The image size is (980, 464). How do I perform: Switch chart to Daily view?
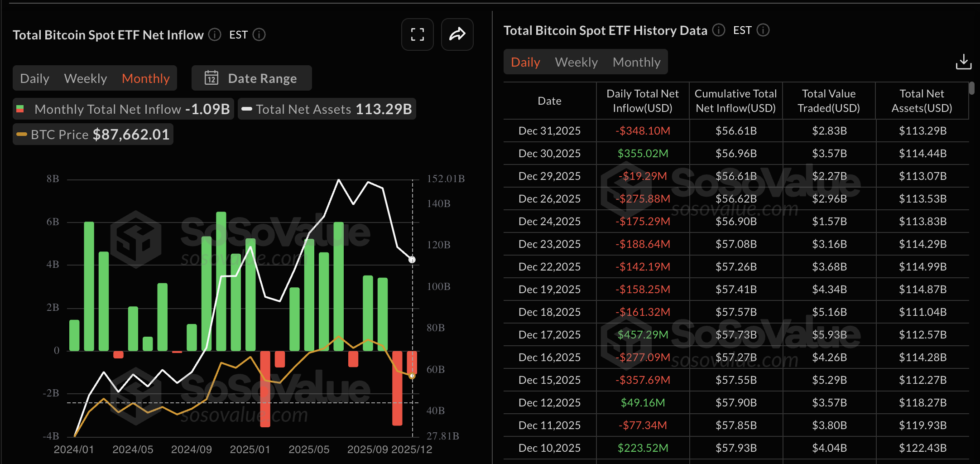35,78
